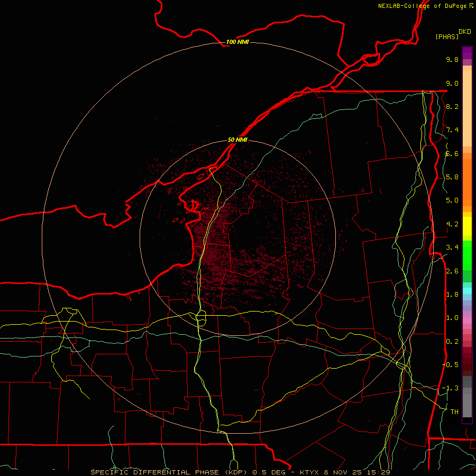Image resolution: width=476 pixels, height=476 pixels.
Task: Click the cyan segment of the color bar
Action: [467, 291]
